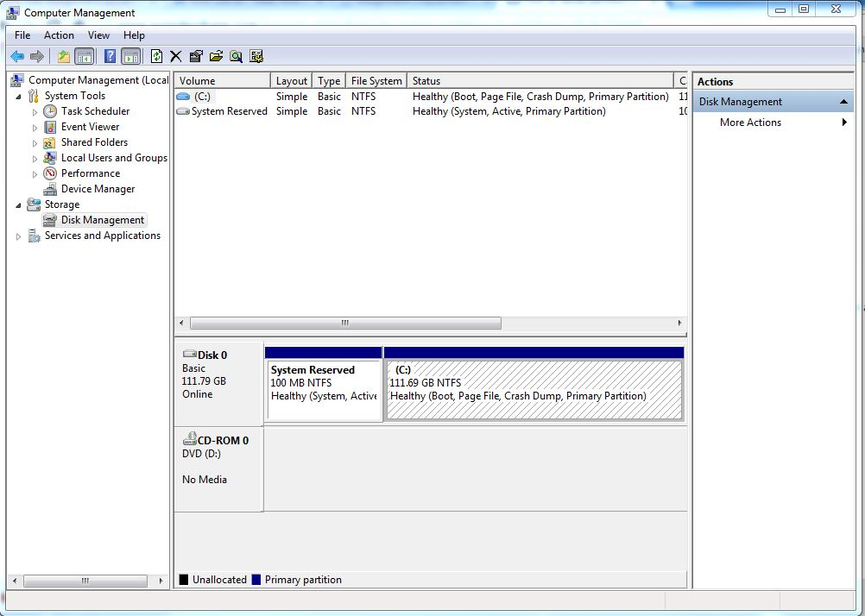Click the File System column header

(x=376, y=81)
